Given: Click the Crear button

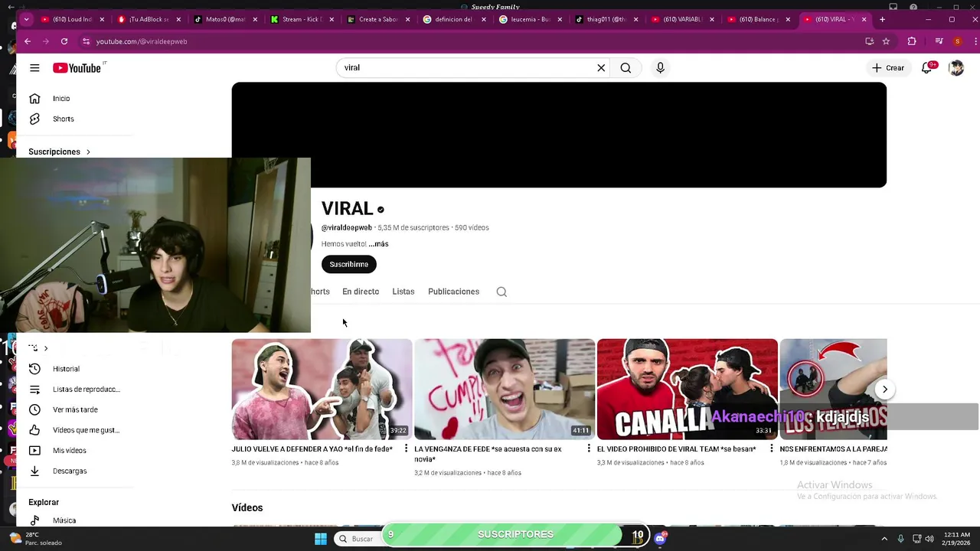Looking at the screenshot, I should pyautogui.click(x=888, y=68).
